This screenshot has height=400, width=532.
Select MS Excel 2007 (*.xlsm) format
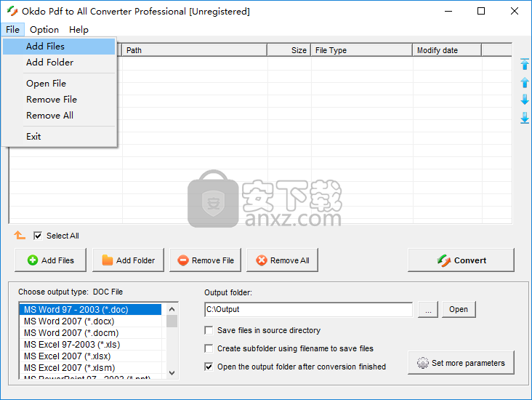tap(90, 368)
